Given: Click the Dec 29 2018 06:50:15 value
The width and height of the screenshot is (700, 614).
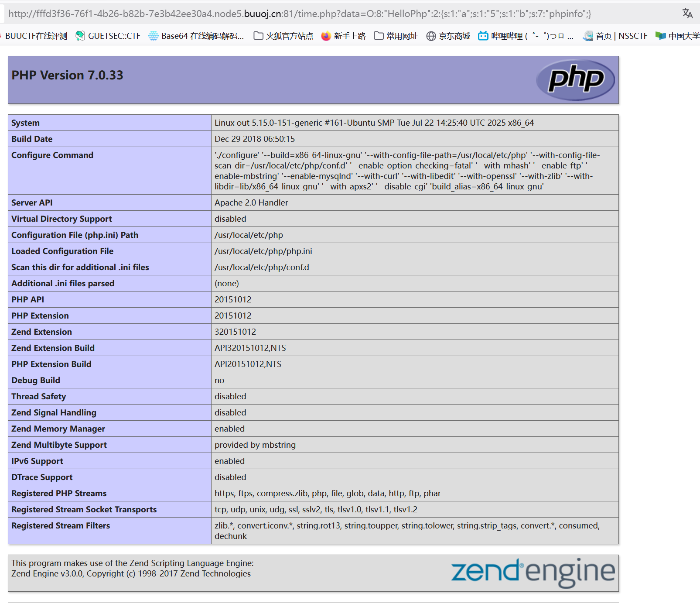Looking at the screenshot, I should [255, 139].
